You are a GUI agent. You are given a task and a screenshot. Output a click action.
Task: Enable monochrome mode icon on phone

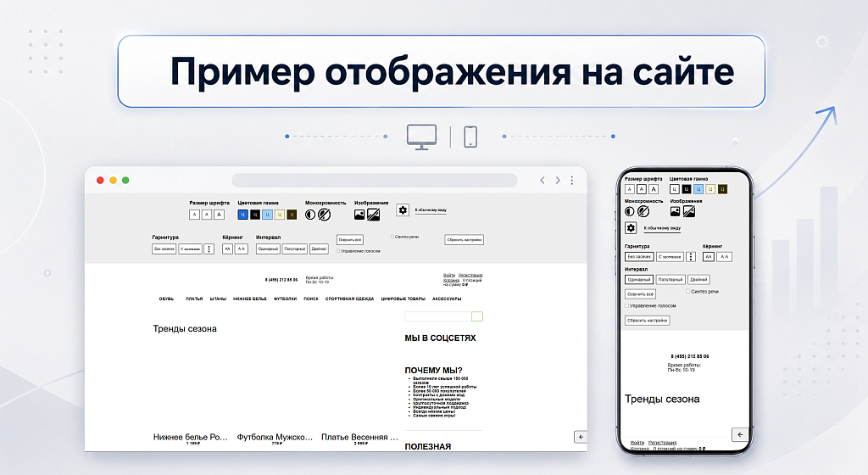click(630, 211)
